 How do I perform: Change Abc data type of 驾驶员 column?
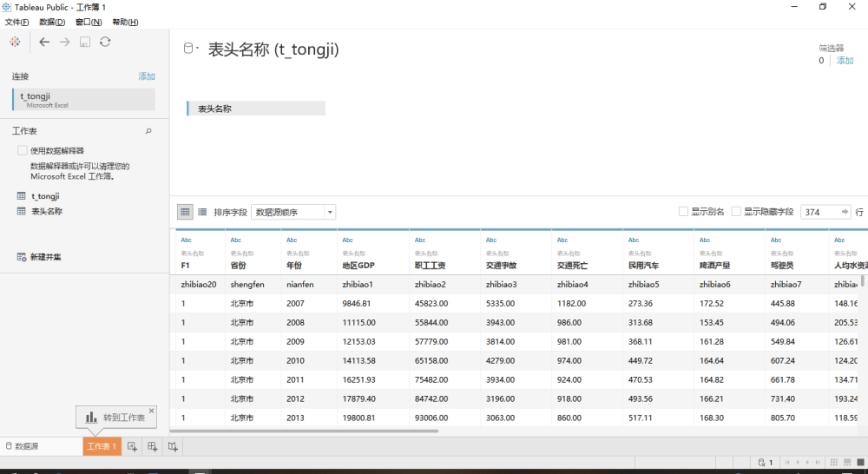point(776,240)
